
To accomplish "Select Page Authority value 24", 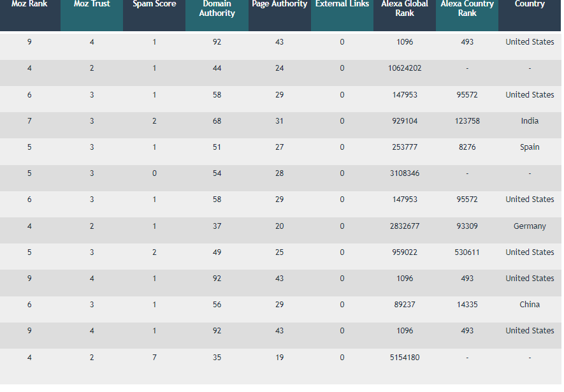I will 280,68.
